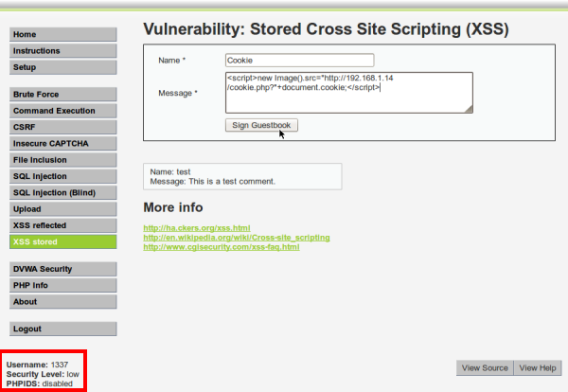This screenshot has width=568, height=392.
Task: Open the Home menu item
Action: point(63,34)
